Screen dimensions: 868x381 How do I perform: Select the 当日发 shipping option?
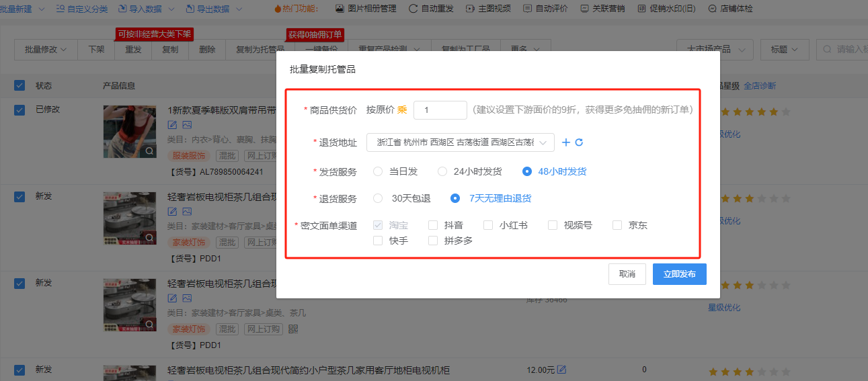(x=378, y=171)
